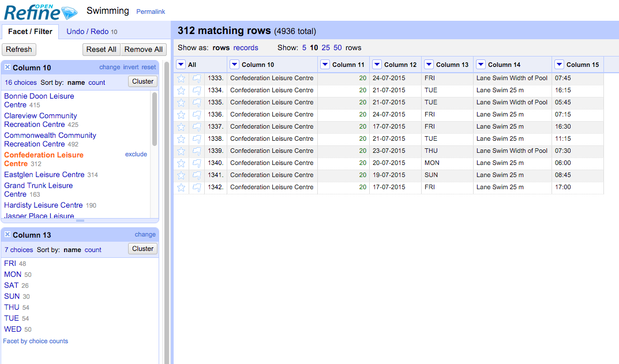
Task: Show 25 rows per page
Action: point(326,48)
